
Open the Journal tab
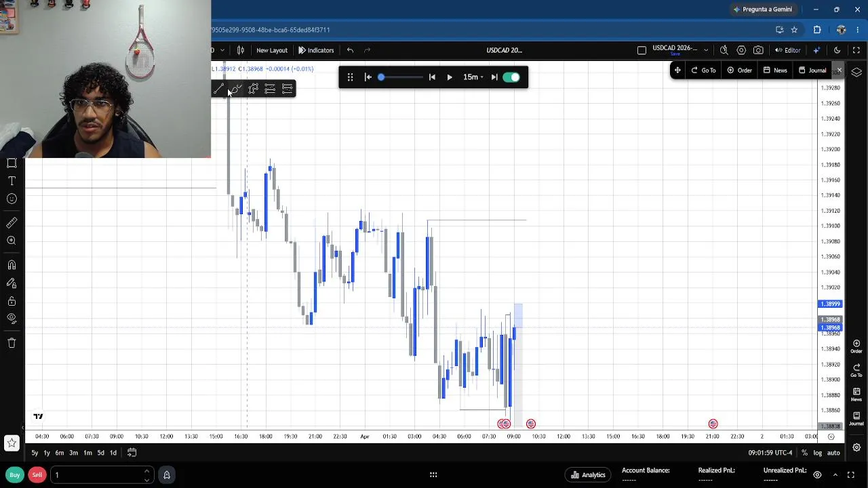[812, 70]
